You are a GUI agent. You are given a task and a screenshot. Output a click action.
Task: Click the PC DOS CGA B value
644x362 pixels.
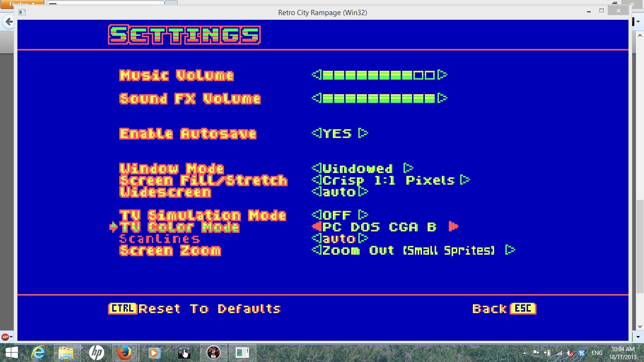[x=380, y=227]
